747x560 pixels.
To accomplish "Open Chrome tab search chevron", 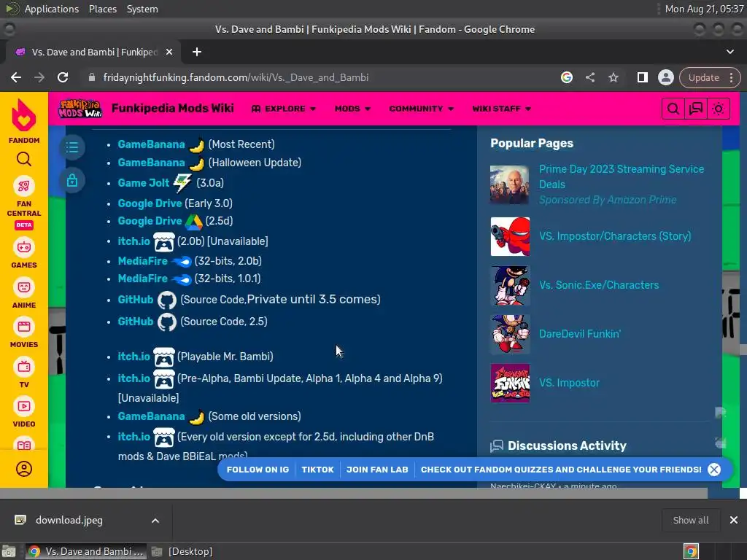I will point(729,52).
